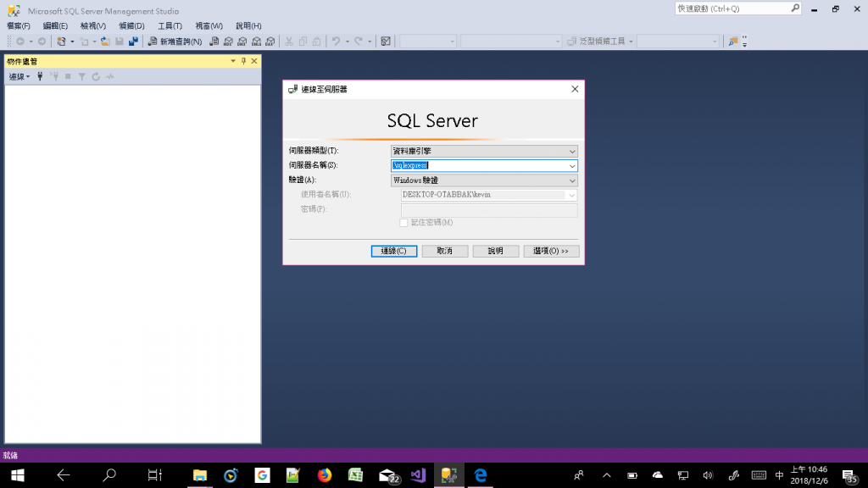Open Task View on the taskbar
The image size is (868, 488).
click(154, 475)
